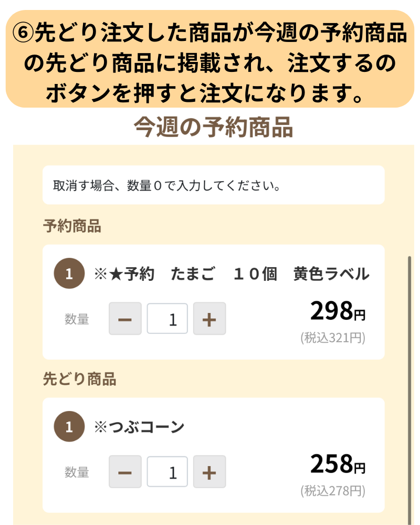Click the 今週の予約商品 page heading
Image resolution: width=420 pixels, height=525 pixels.
pos(213,127)
